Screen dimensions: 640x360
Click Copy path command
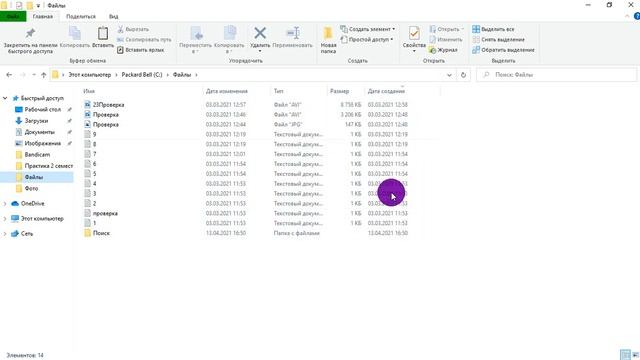(x=144, y=40)
